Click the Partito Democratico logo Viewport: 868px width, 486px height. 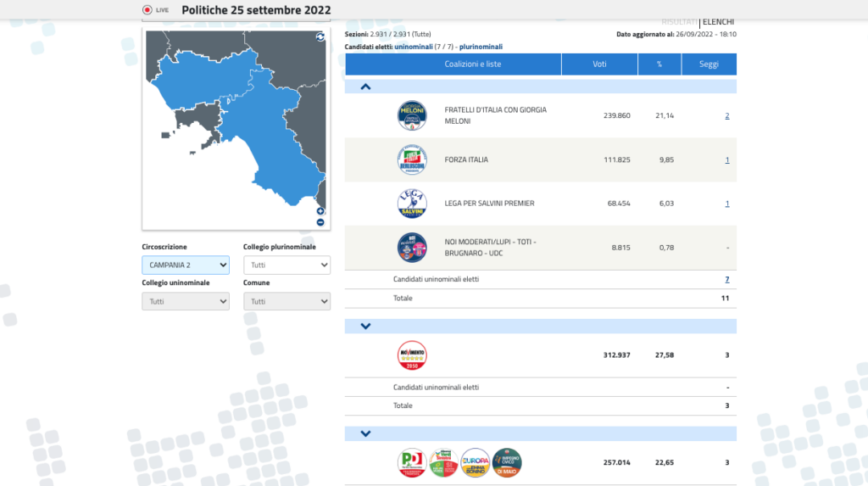pos(412,463)
